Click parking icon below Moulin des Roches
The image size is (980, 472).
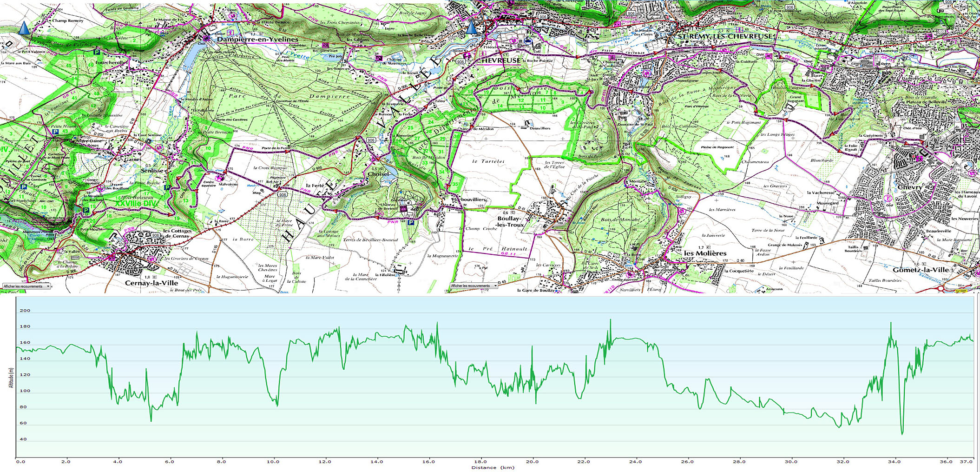[x=86, y=211]
